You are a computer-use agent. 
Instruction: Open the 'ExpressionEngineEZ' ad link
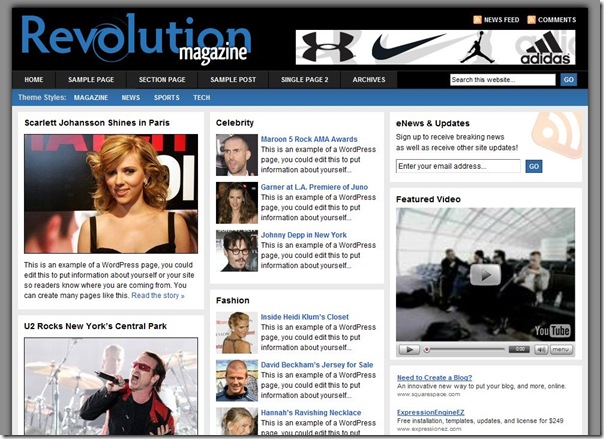click(x=431, y=412)
